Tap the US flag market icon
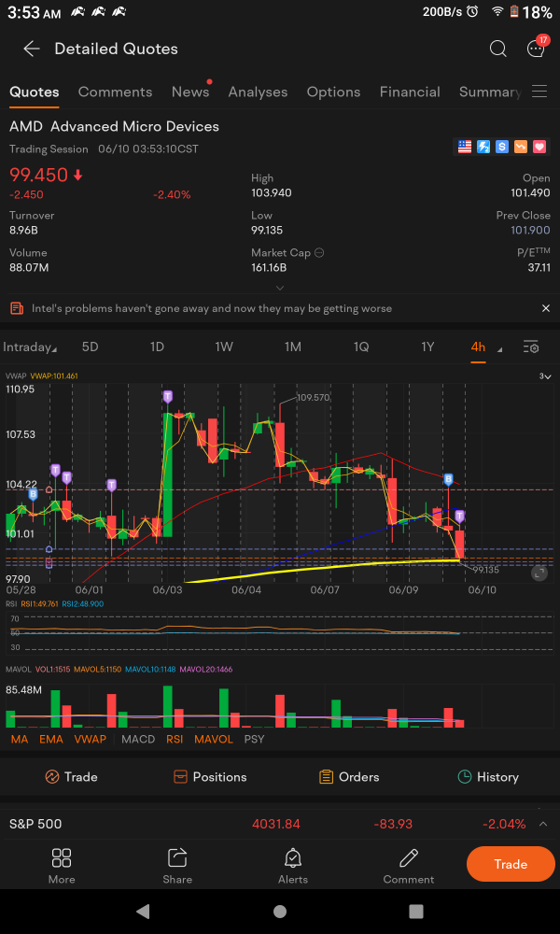This screenshot has width=560, height=934. point(465,147)
